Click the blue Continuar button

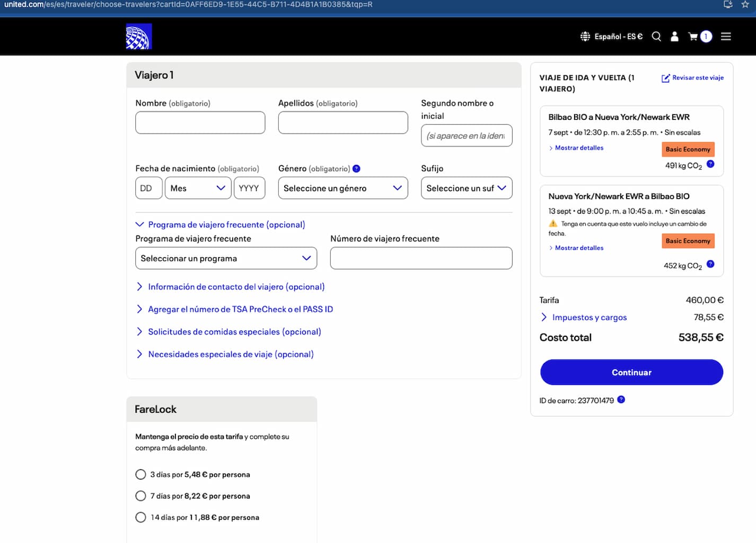pos(631,372)
